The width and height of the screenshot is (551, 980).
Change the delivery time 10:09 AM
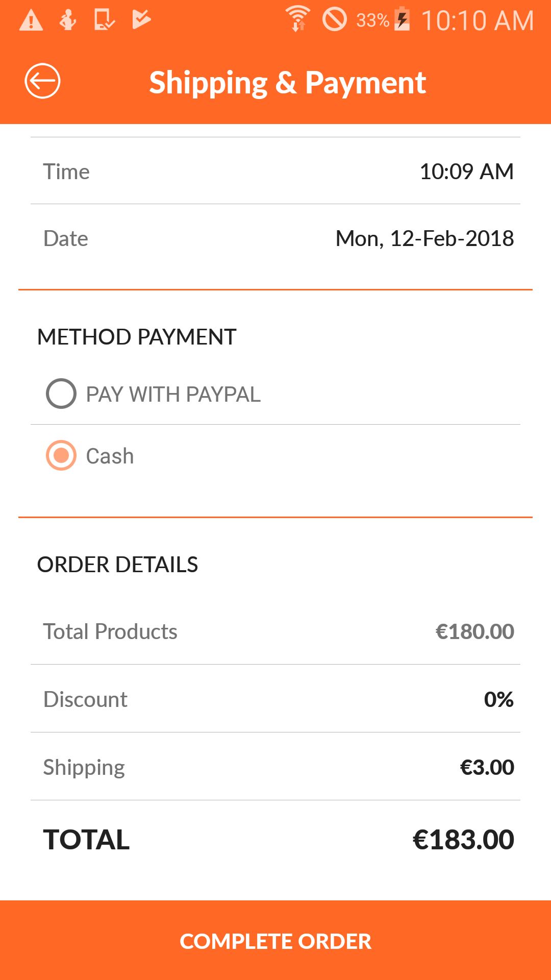pyautogui.click(x=466, y=171)
